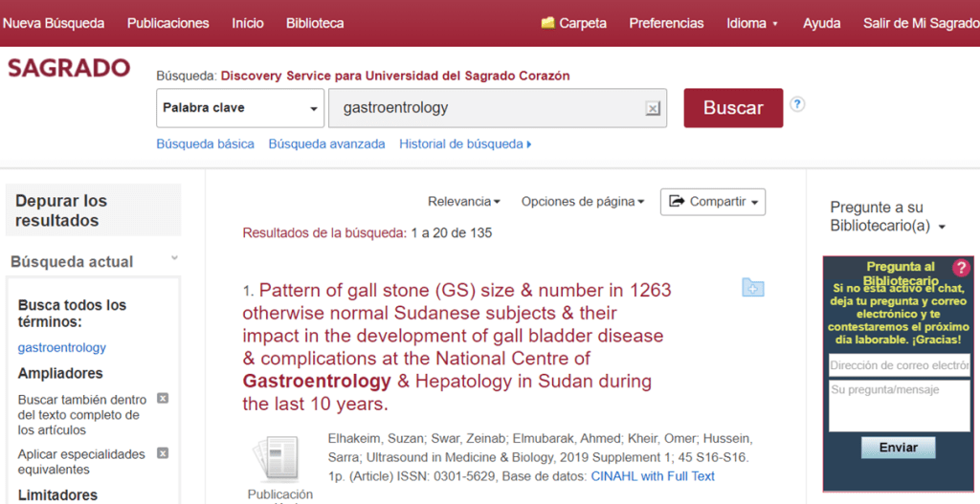Open the Compartir share menu
The image size is (980, 504).
tap(713, 202)
